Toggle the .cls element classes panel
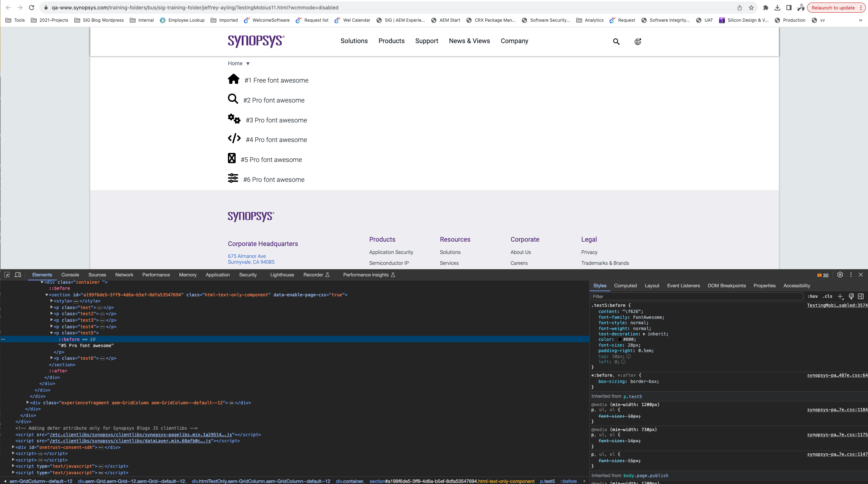The width and height of the screenshot is (868, 484). pyautogui.click(x=827, y=296)
